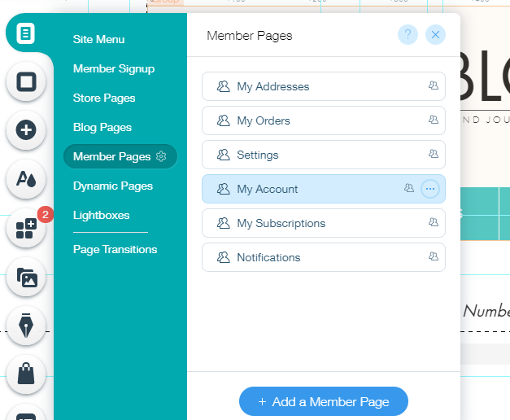Screen dimensions: 510x420
Task: Open the Lightboxes category
Action: (x=101, y=215)
